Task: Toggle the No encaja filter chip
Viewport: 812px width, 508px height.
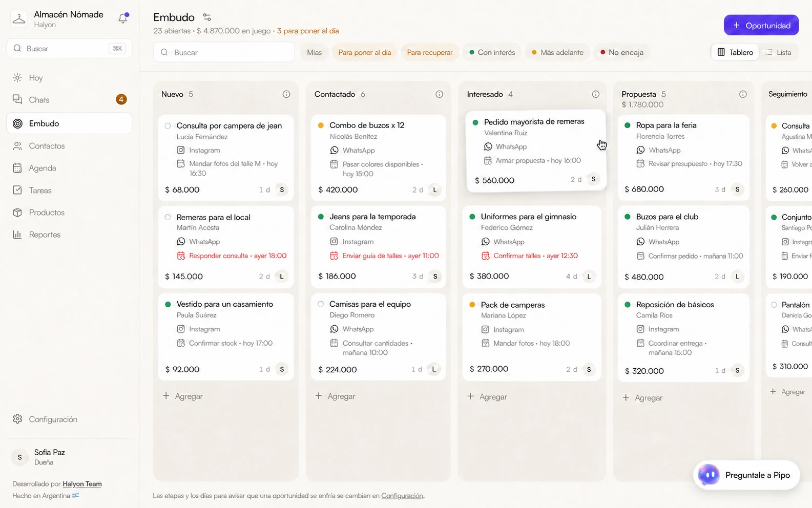Action: pyautogui.click(x=621, y=52)
